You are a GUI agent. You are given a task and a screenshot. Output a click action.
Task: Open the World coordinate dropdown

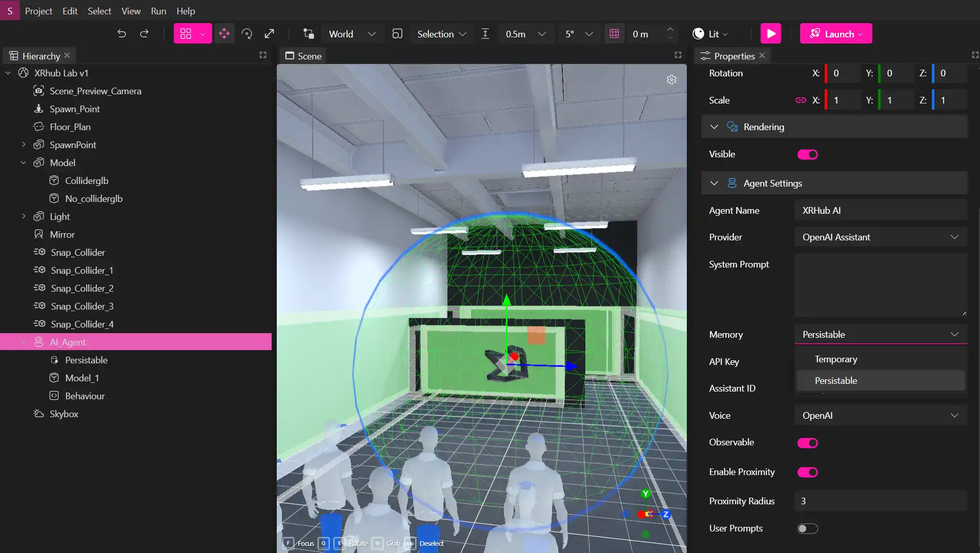[353, 34]
